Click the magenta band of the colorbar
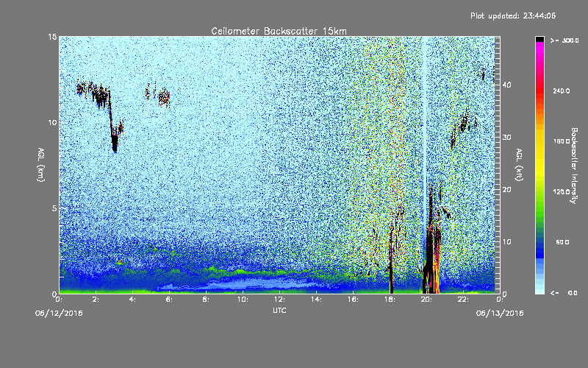588x368 pixels. click(539, 49)
